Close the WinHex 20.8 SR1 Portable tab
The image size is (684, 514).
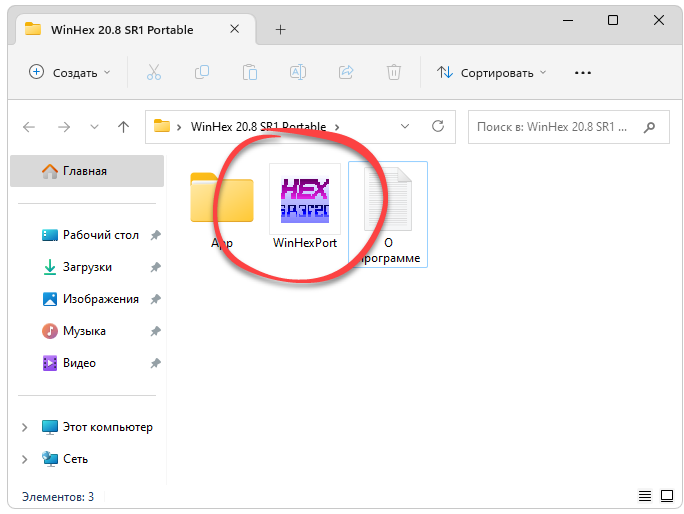(235, 29)
